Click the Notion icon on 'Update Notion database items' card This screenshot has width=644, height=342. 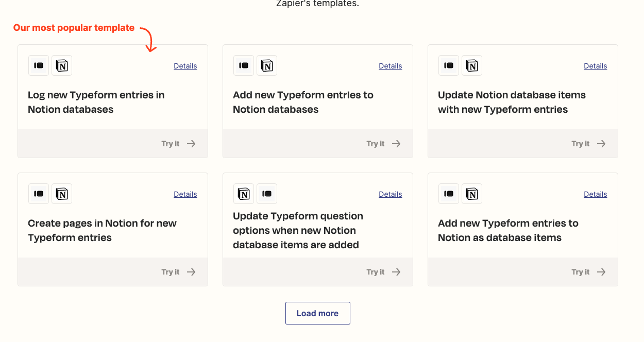coord(472,65)
